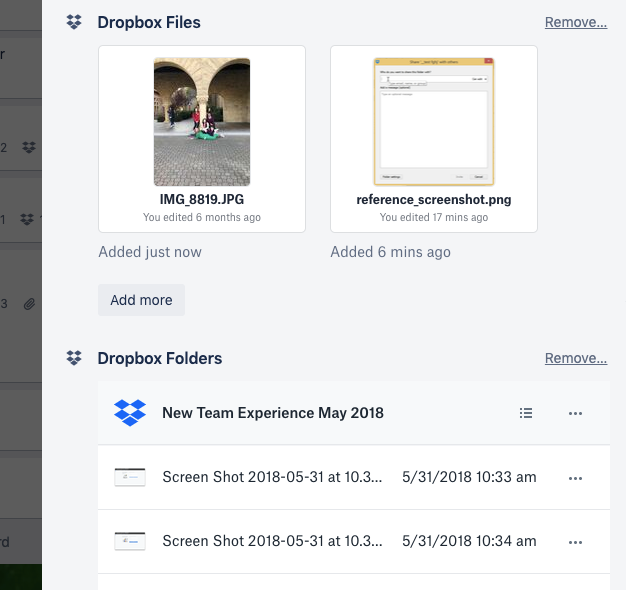Click 'You edited 17 mins ago' text
The image size is (626, 590).
point(434,217)
